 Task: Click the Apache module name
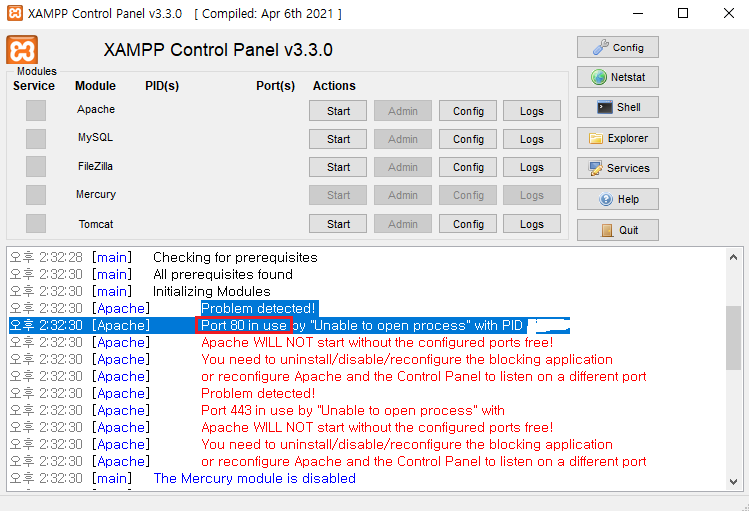coord(96,109)
